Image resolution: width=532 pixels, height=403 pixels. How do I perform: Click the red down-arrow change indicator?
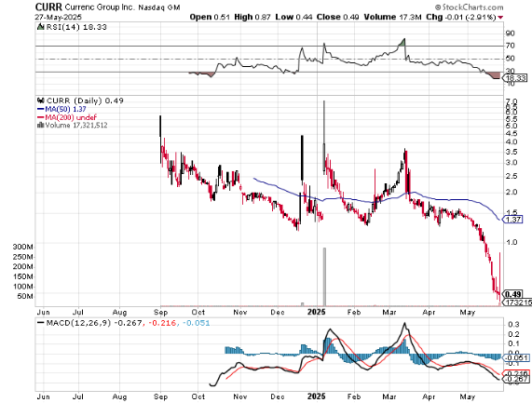pyautogui.click(x=500, y=18)
